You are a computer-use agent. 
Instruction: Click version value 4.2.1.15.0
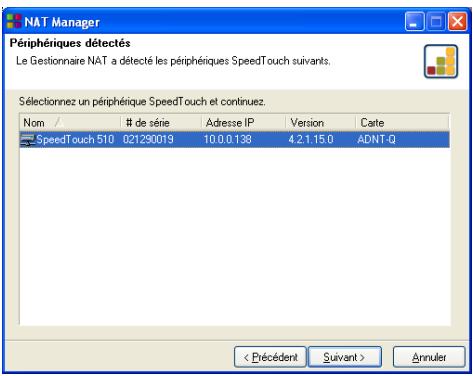coord(311,139)
